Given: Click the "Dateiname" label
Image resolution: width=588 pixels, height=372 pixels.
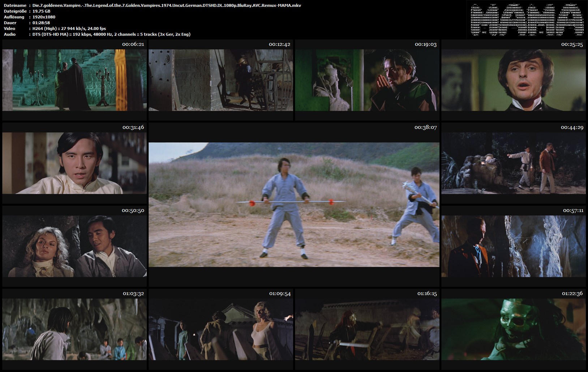Looking at the screenshot, I should 14,5.
